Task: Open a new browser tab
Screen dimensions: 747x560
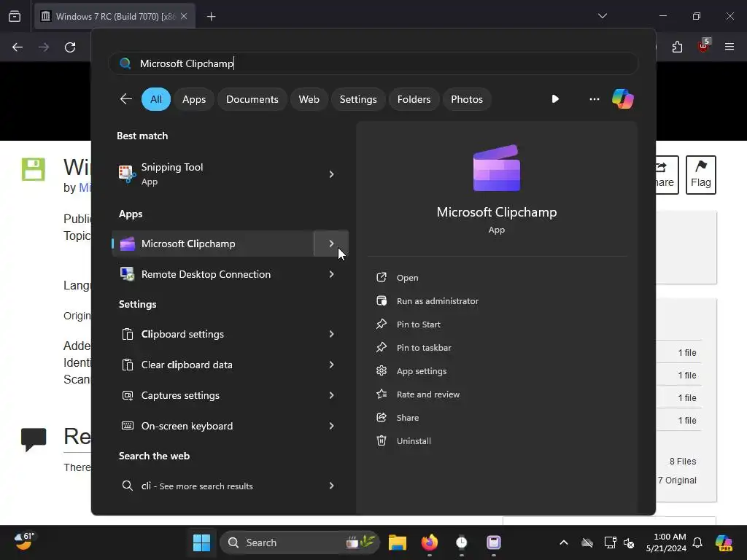Action: tap(211, 17)
